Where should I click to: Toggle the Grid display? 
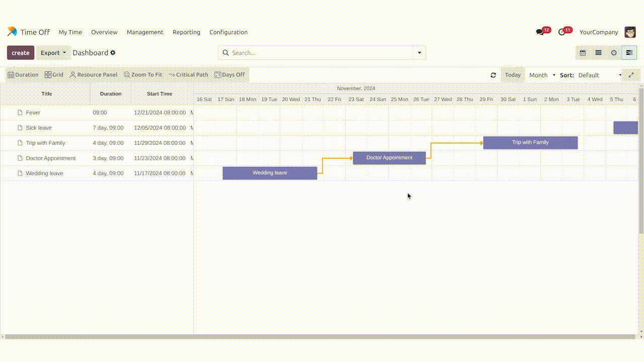click(54, 75)
